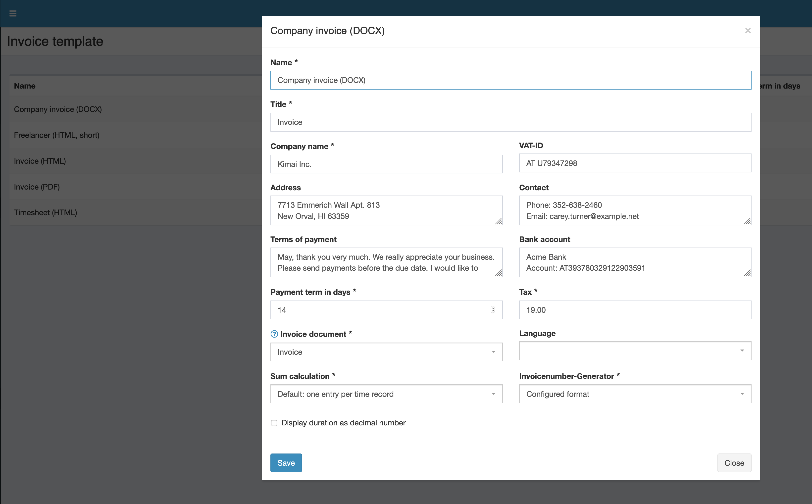Edit the Company name field
The height and width of the screenshot is (504, 812).
[x=386, y=164]
